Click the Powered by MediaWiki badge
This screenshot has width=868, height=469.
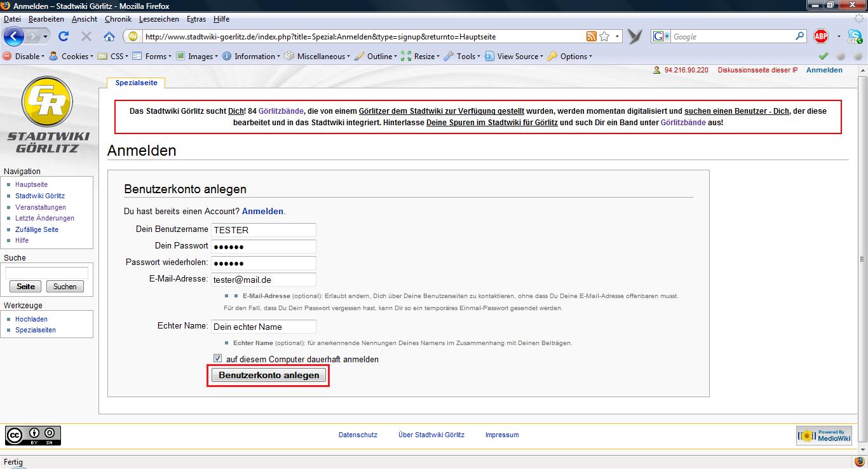tap(824, 435)
